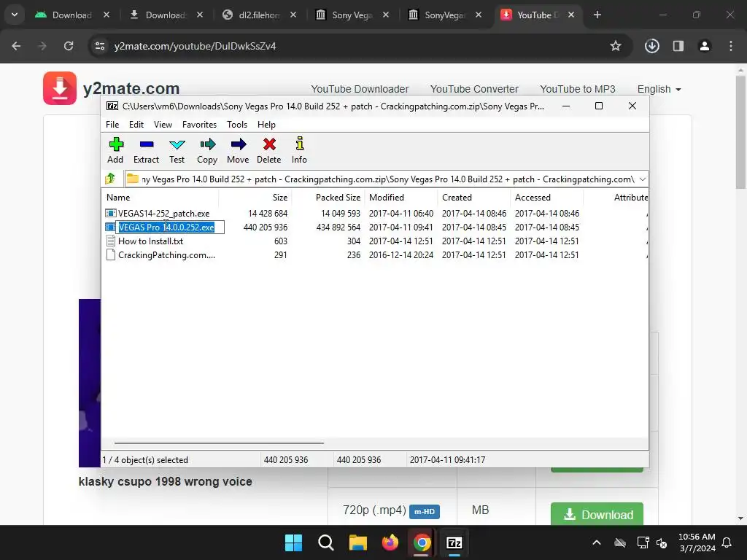Screen dimensions: 747x560
Task: Show hidden system tray icons chevron
Action: [x=597, y=542]
